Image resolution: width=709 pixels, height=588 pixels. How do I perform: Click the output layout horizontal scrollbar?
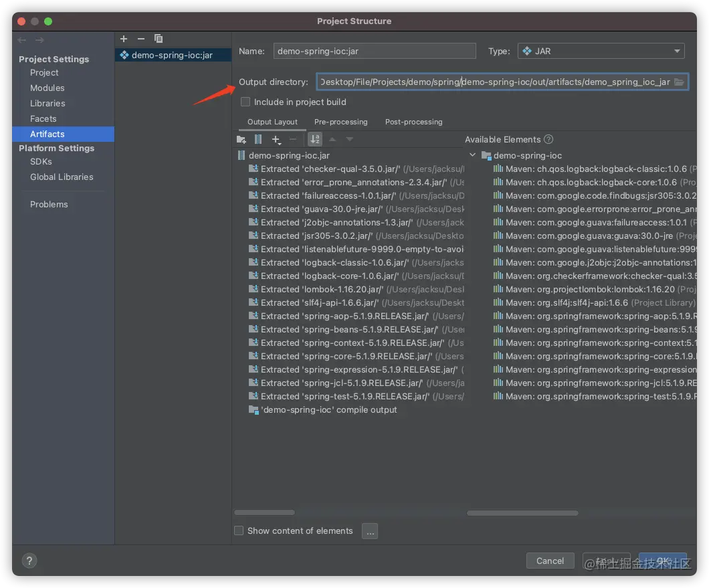264,512
